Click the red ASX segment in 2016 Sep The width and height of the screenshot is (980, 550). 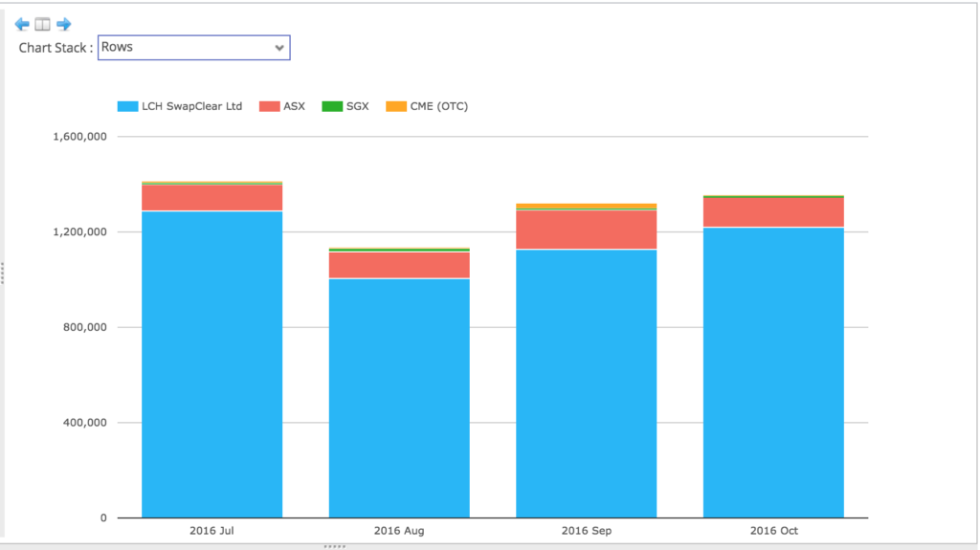(587, 230)
